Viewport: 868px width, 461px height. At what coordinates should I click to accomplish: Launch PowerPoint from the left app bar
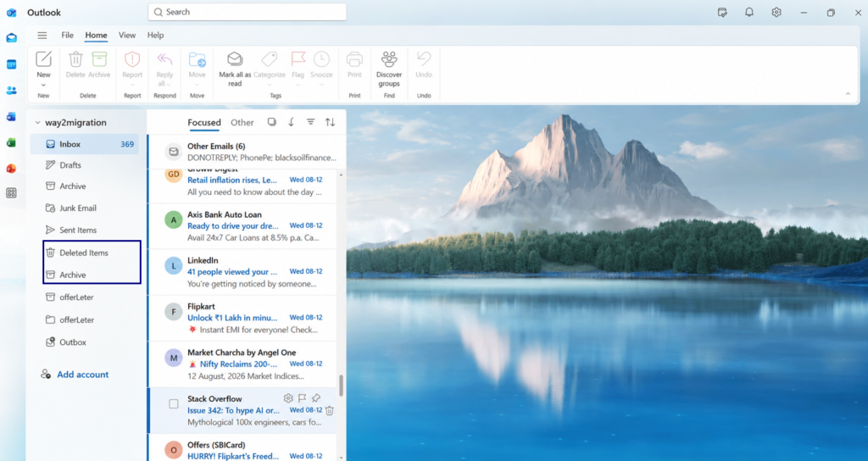[x=11, y=169]
